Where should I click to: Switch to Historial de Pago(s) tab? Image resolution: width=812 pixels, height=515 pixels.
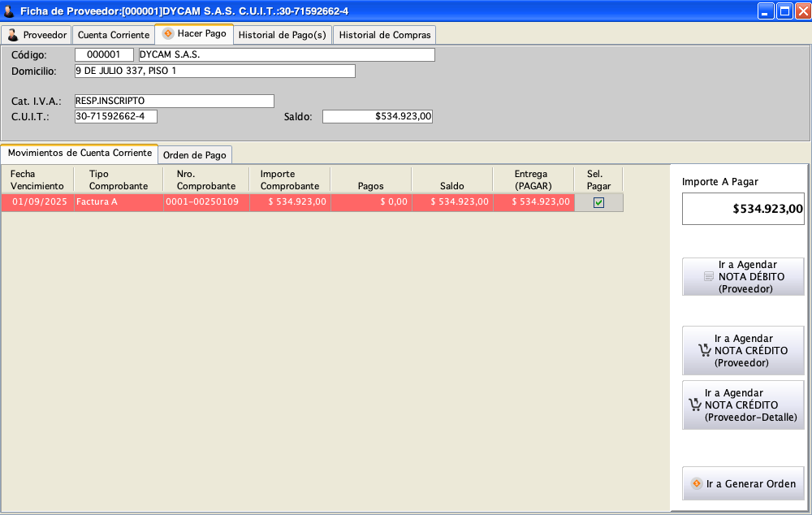(282, 35)
